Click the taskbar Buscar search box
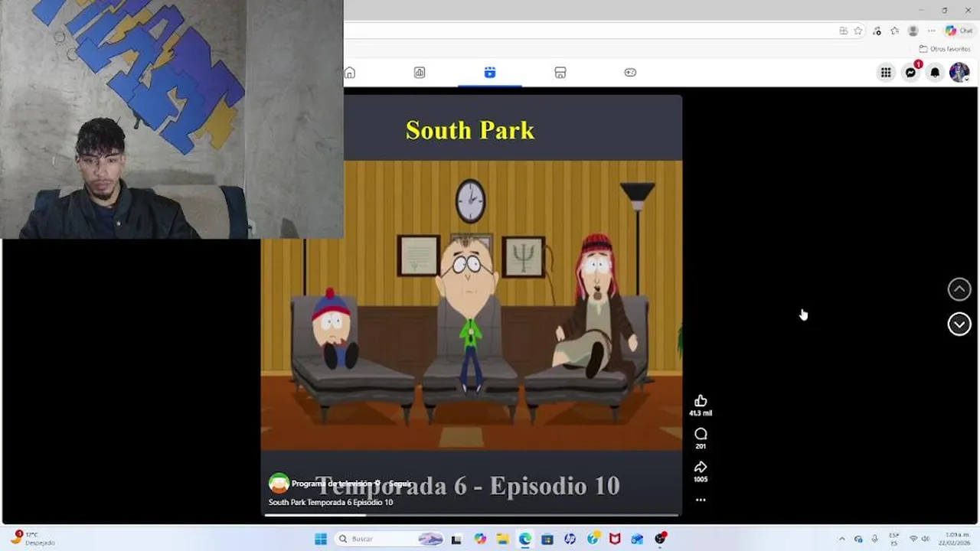This screenshot has width=980, height=551. point(390,539)
